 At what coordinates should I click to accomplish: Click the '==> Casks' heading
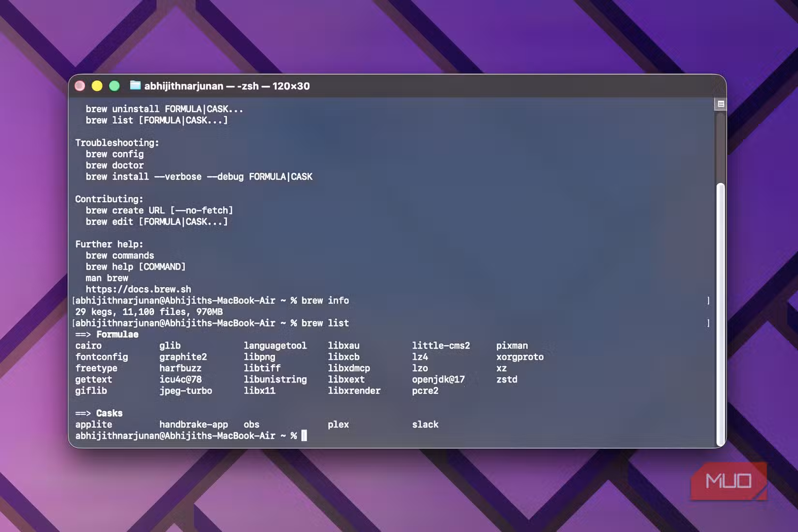[99, 413]
